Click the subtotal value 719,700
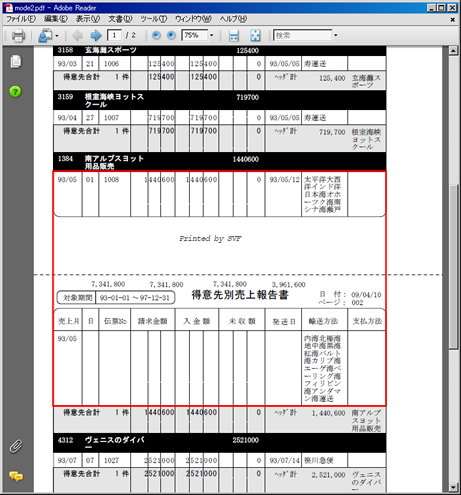This screenshot has height=495, width=461. coord(332,132)
